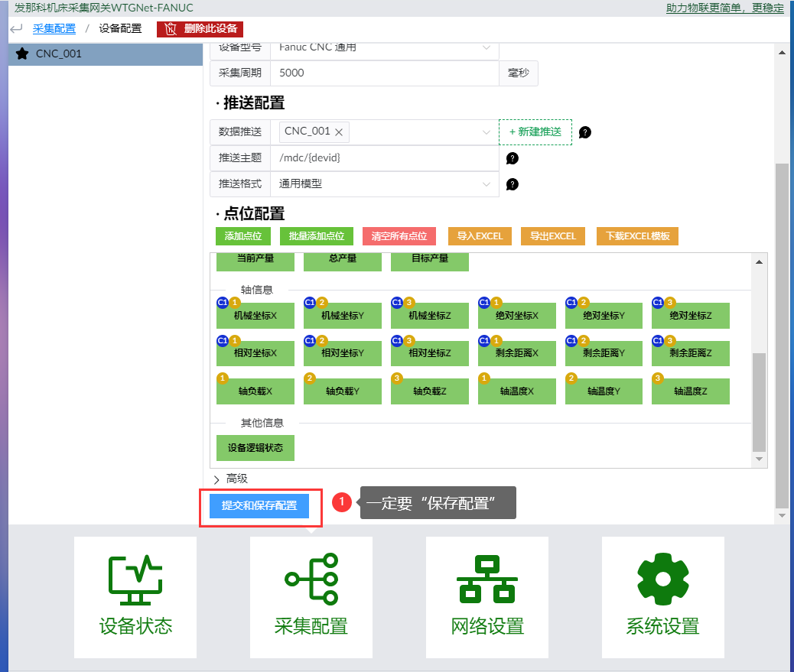Edit 采集周期 value field 5000
This screenshot has width=794, height=672.
click(x=385, y=73)
